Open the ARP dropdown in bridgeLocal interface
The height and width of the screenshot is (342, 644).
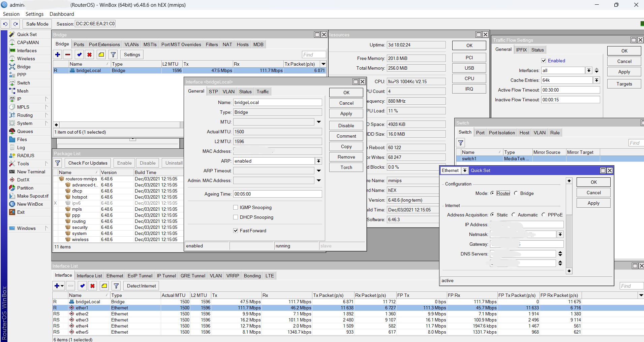[318, 161]
